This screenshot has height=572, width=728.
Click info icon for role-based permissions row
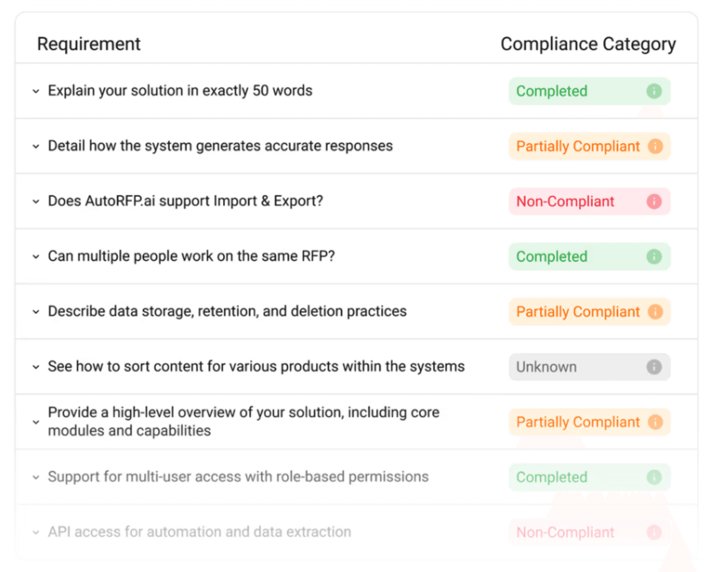coord(654,477)
